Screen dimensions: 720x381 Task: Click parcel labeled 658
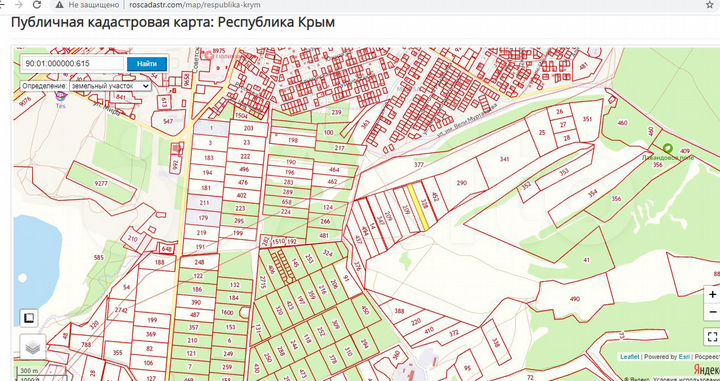pos(287,202)
